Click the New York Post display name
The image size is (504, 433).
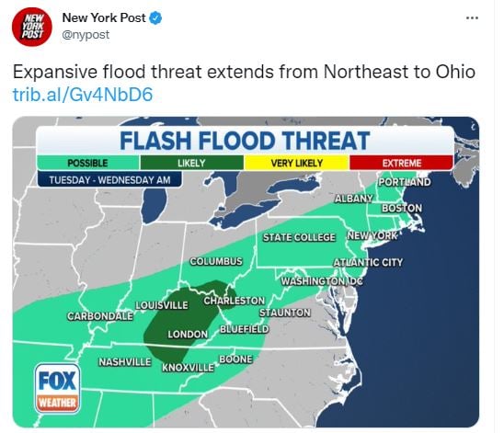104,17
